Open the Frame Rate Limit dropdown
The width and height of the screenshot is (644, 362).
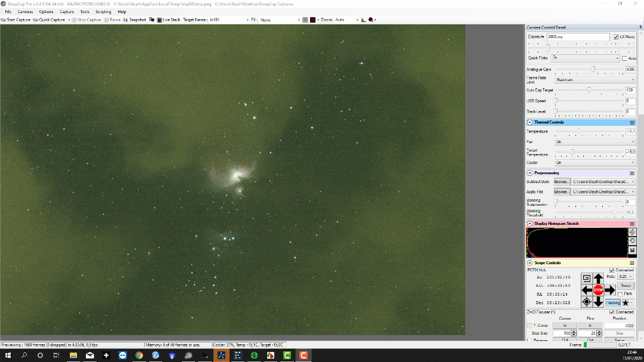(595, 80)
